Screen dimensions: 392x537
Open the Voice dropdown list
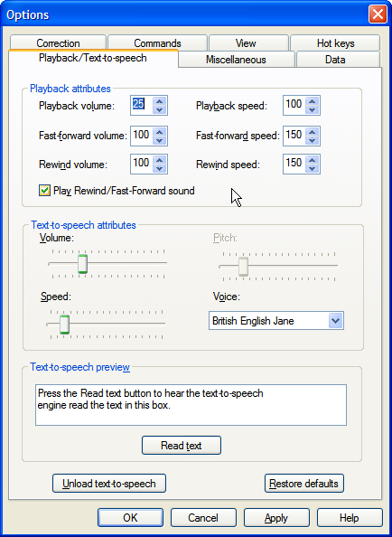coord(336,321)
